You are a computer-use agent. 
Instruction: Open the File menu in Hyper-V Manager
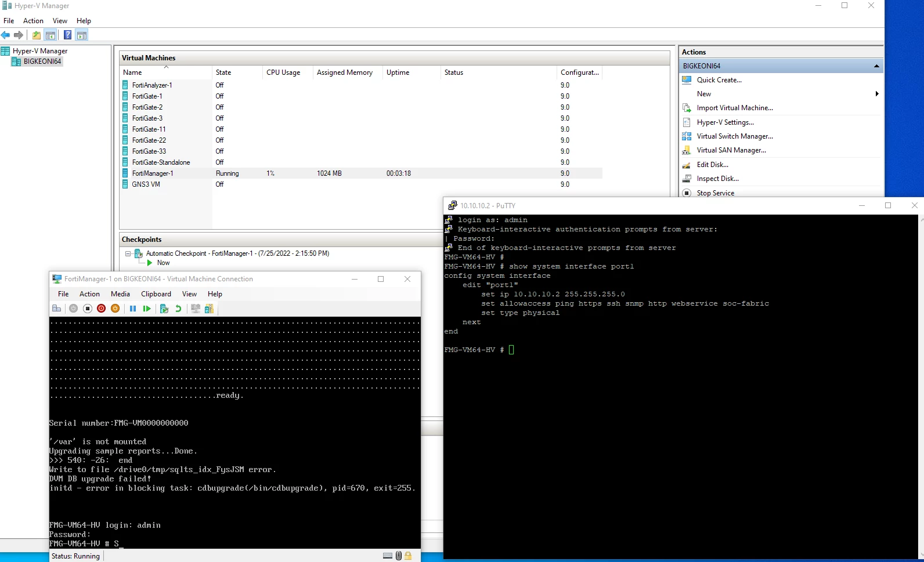[9, 21]
